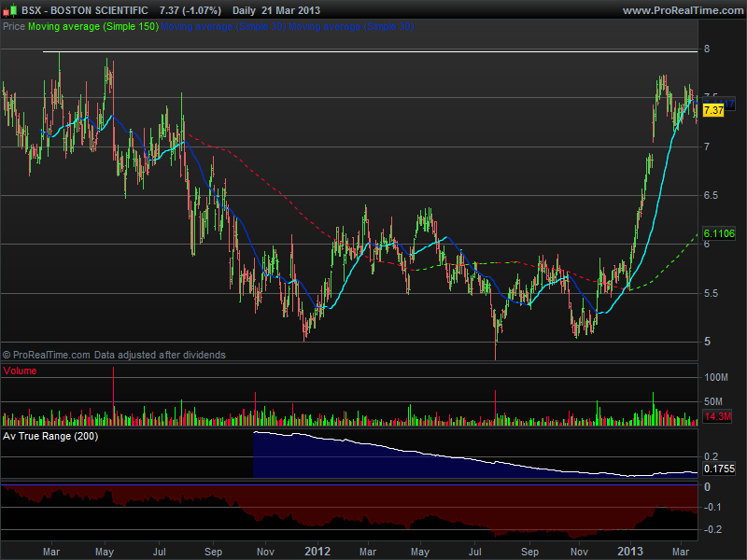The image size is (747, 560).
Task: Select the Moving average (Simple 150) label
Action: pyautogui.click(x=93, y=27)
